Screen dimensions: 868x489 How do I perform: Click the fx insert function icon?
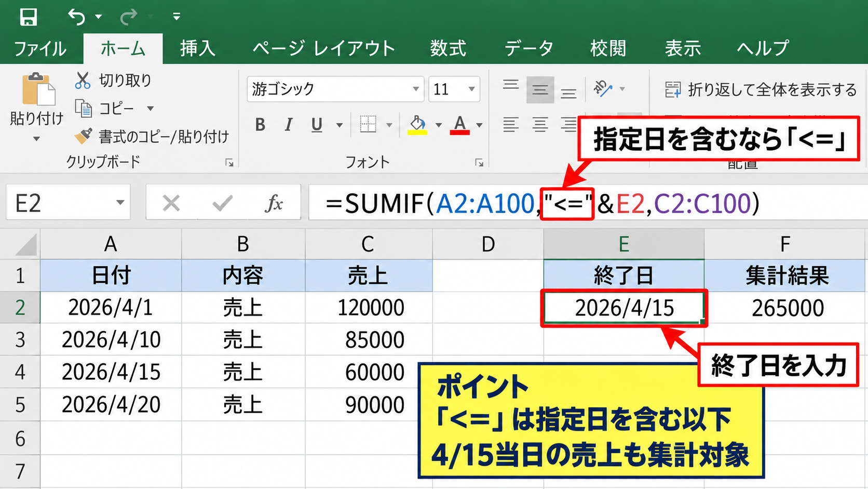[274, 203]
